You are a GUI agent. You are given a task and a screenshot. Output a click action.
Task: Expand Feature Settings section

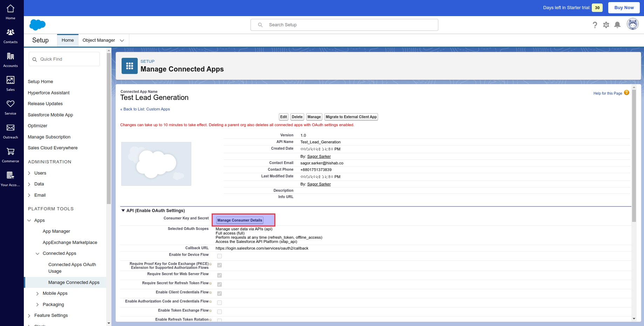click(29, 316)
